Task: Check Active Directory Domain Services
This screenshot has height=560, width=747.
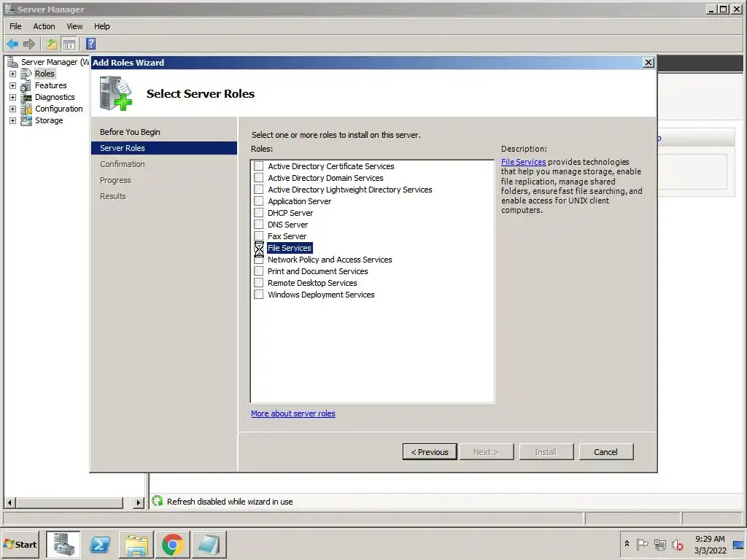Action: tap(259, 178)
